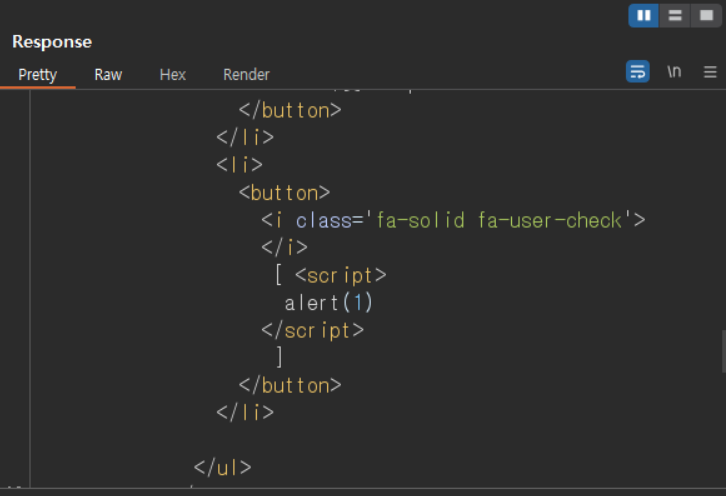Viewport: 726px width, 496px height.
Task: Select the side-by-side layout icon
Action: [x=644, y=16]
